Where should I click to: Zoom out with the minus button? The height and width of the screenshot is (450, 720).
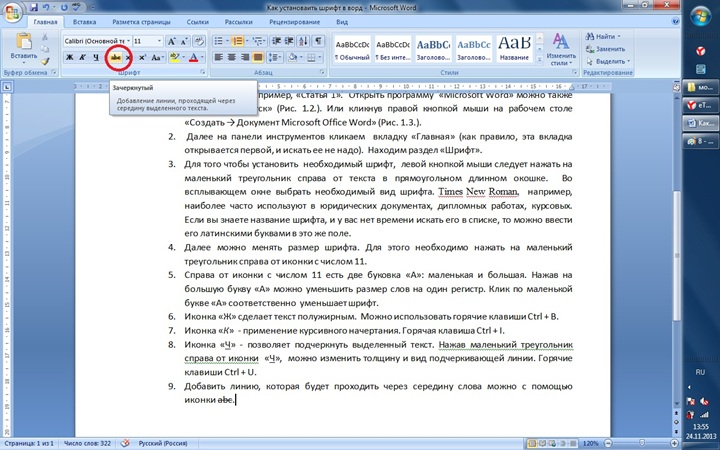pos(608,444)
